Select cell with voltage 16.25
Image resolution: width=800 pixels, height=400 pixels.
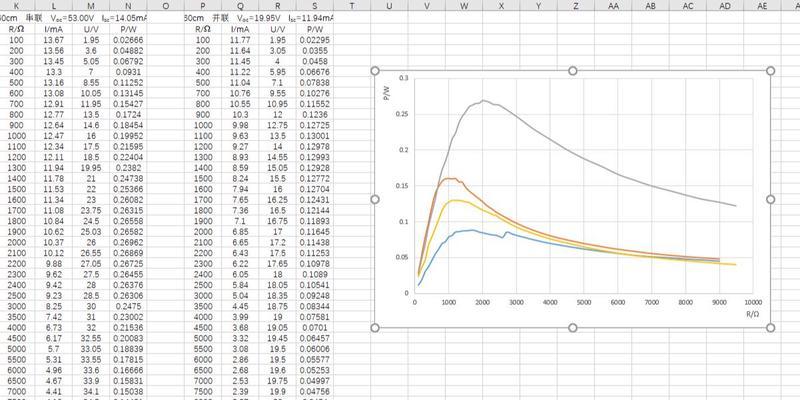click(x=277, y=199)
